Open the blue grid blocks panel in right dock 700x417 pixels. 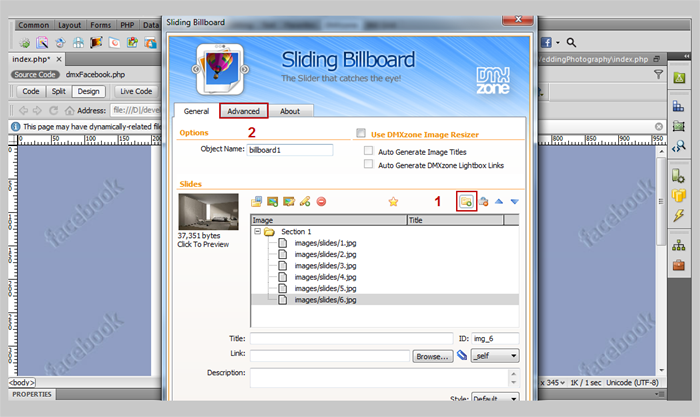tap(679, 106)
